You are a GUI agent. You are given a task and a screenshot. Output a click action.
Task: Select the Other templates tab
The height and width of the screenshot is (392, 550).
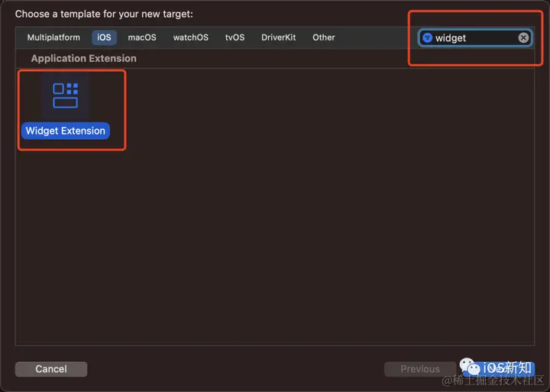(x=324, y=37)
